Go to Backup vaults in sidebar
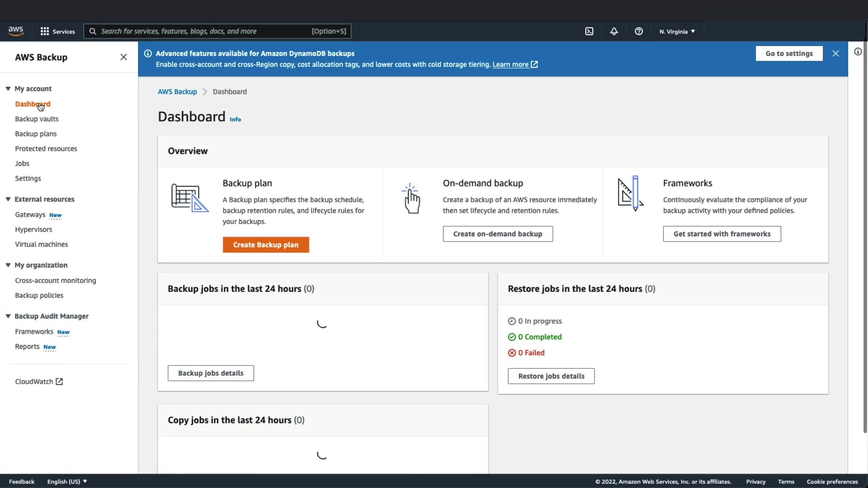868x488 pixels. (37, 119)
